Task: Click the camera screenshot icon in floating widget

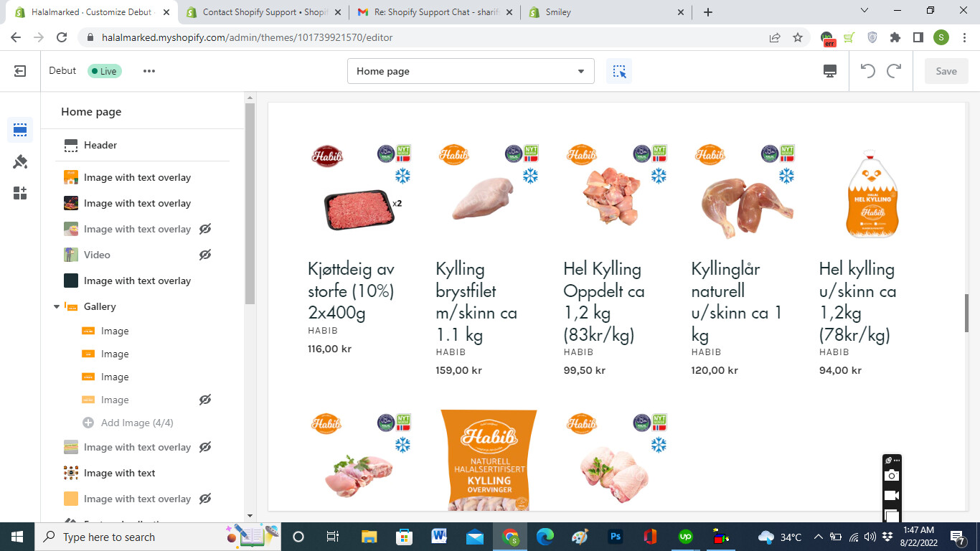Action: (x=892, y=475)
